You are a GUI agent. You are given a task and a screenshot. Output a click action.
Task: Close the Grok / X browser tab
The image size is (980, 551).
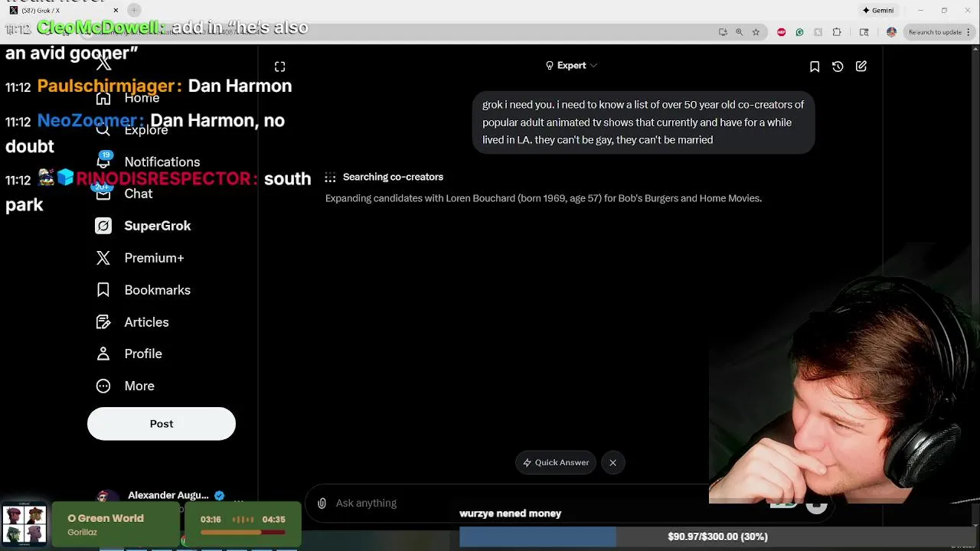pos(116,10)
